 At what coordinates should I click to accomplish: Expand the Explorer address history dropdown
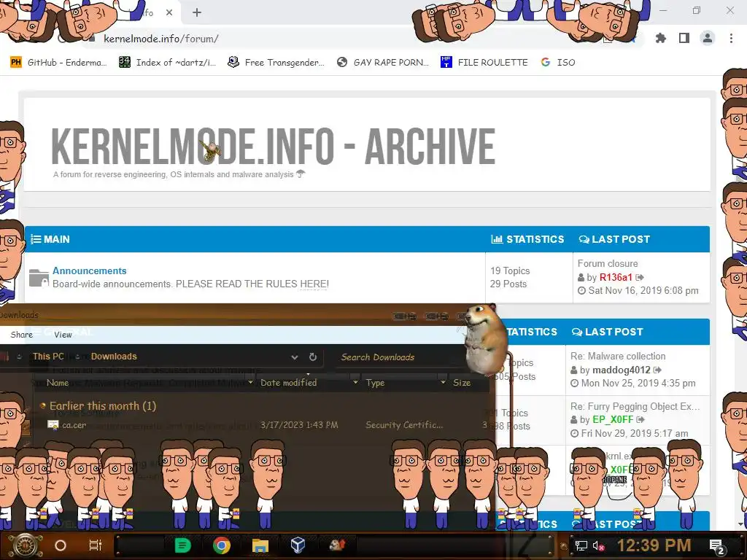coord(295,357)
